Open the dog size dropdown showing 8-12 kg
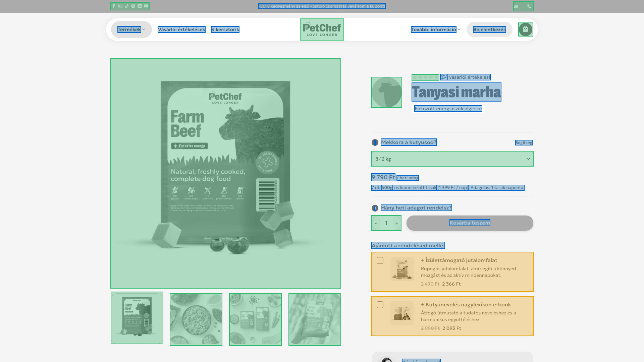 coord(452,159)
